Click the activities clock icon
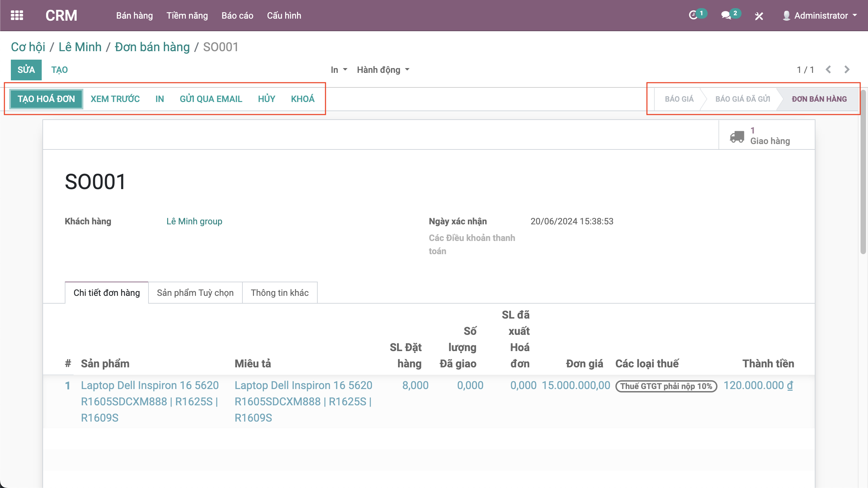 pos(693,16)
